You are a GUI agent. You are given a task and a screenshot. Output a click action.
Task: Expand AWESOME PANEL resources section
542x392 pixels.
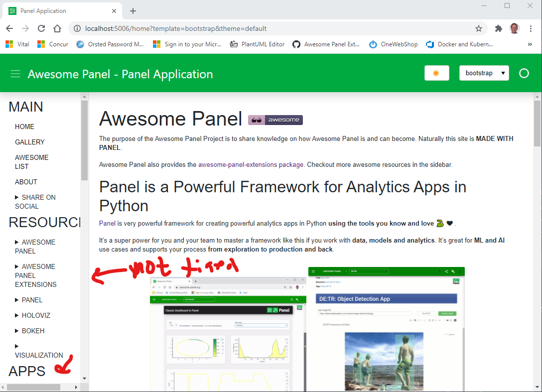pos(35,247)
